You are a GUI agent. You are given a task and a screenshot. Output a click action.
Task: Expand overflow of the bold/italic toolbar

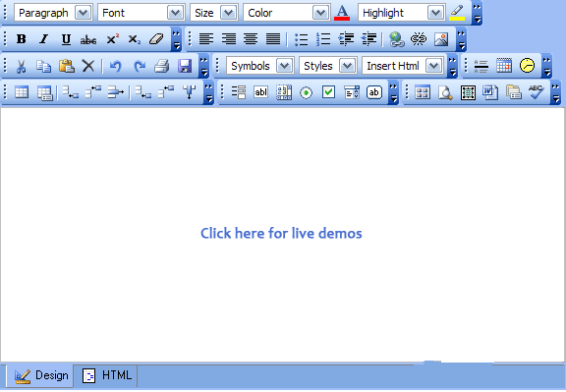[176, 39]
